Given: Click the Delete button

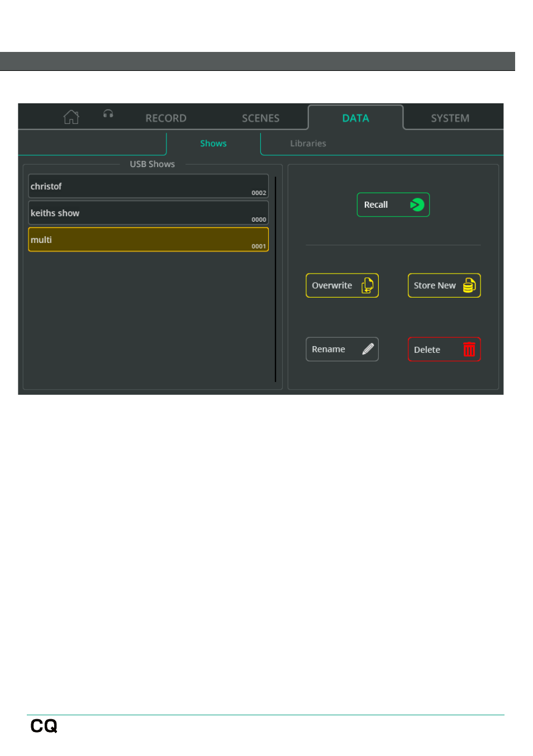Looking at the screenshot, I should (444, 350).
